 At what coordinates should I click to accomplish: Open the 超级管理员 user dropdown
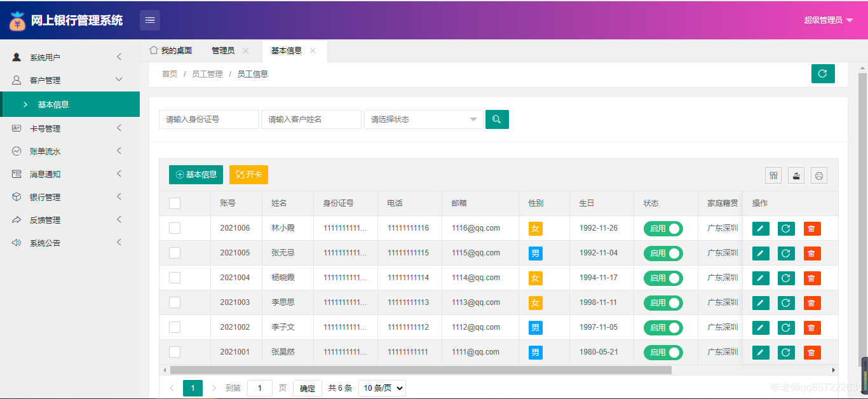point(829,20)
